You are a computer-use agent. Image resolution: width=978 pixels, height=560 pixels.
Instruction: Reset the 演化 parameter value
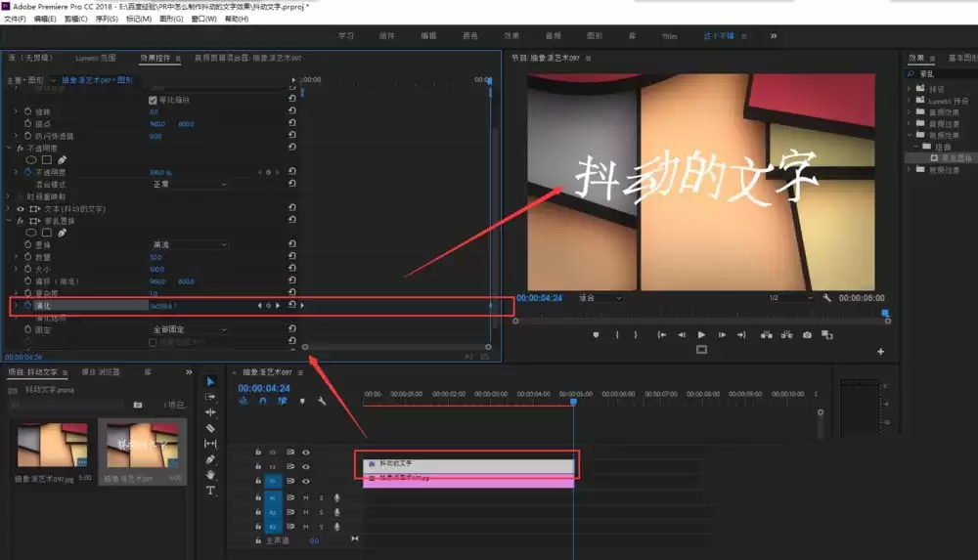(x=291, y=305)
